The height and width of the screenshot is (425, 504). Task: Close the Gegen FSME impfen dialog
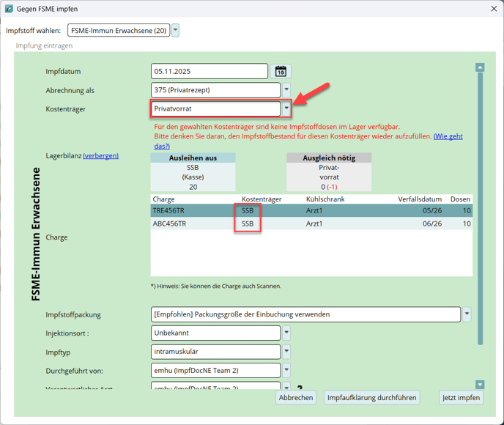[493, 9]
